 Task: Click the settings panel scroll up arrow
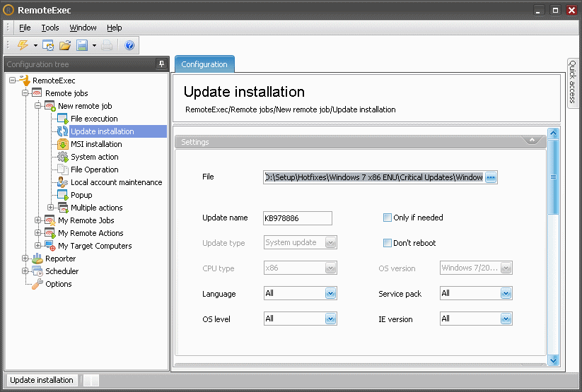point(554,133)
